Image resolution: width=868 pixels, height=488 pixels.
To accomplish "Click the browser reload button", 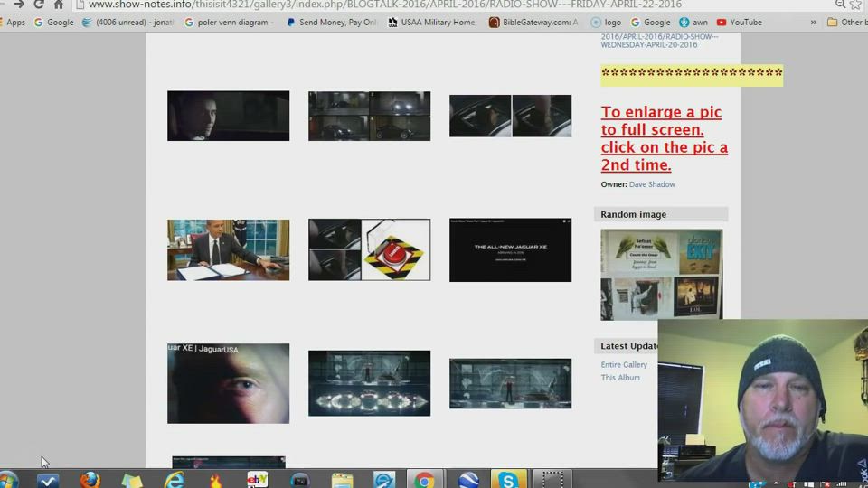I will click(x=38, y=5).
